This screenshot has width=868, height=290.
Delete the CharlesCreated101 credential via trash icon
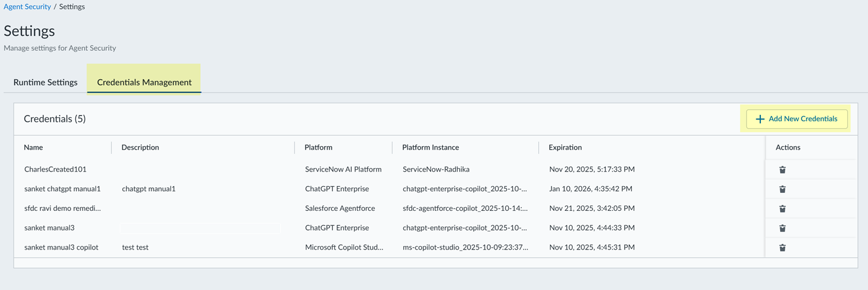point(782,170)
